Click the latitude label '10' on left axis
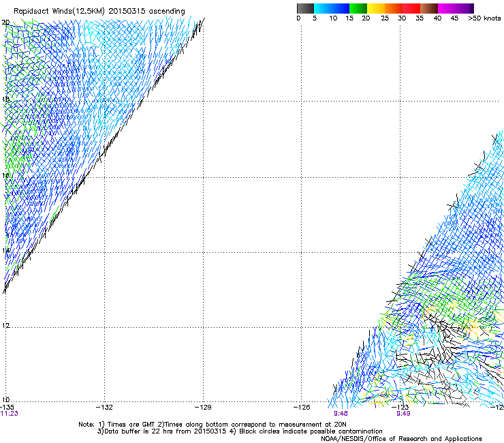Viewport: 504px width, 443px height. (x=5, y=399)
